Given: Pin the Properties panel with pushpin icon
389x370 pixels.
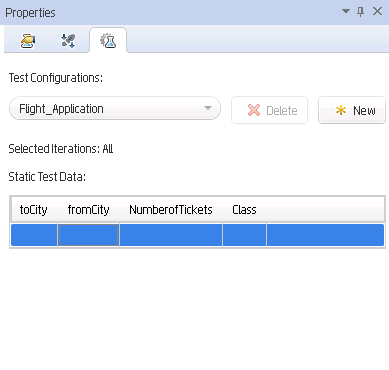Looking at the screenshot, I should click(360, 12).
